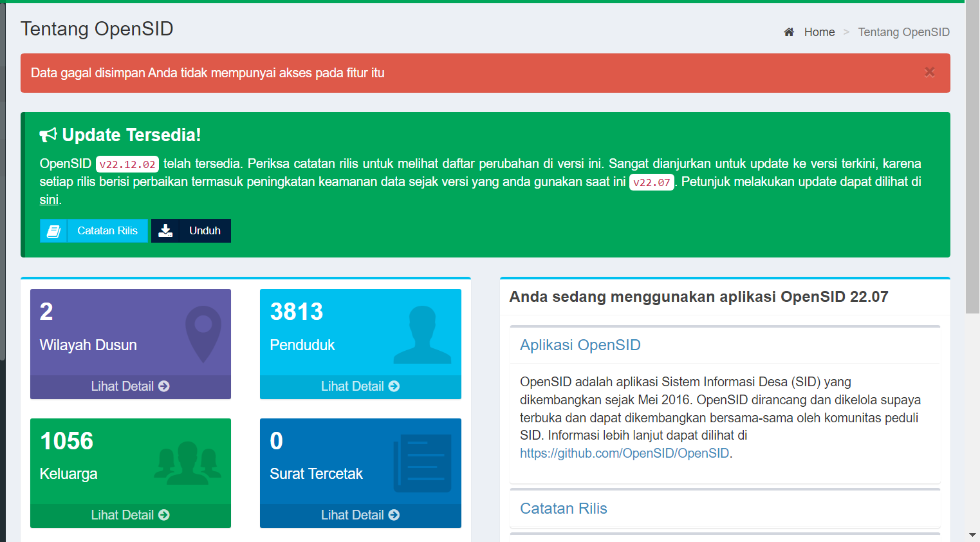Image resolution: width=980 pixels, height=542 pixels.
Task: Open Lihat Detail for Surat Tercetak
Action: (x=360, y=515)
